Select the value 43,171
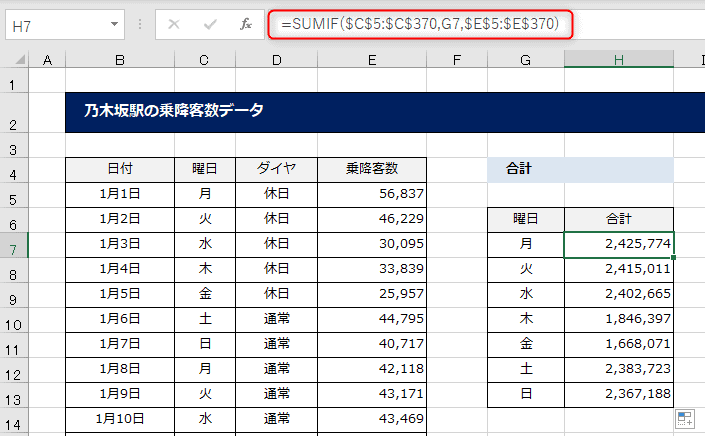705x436 pixels. [x=372, y=395]
